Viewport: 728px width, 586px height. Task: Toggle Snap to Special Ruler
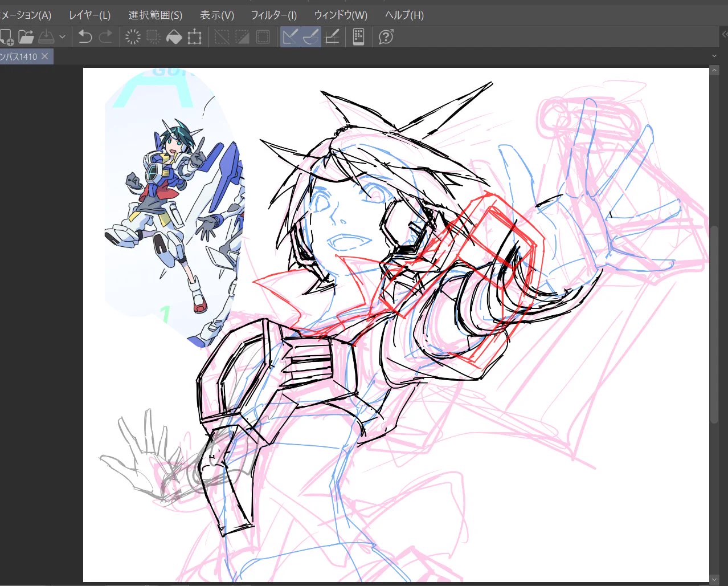coord(311,37)
